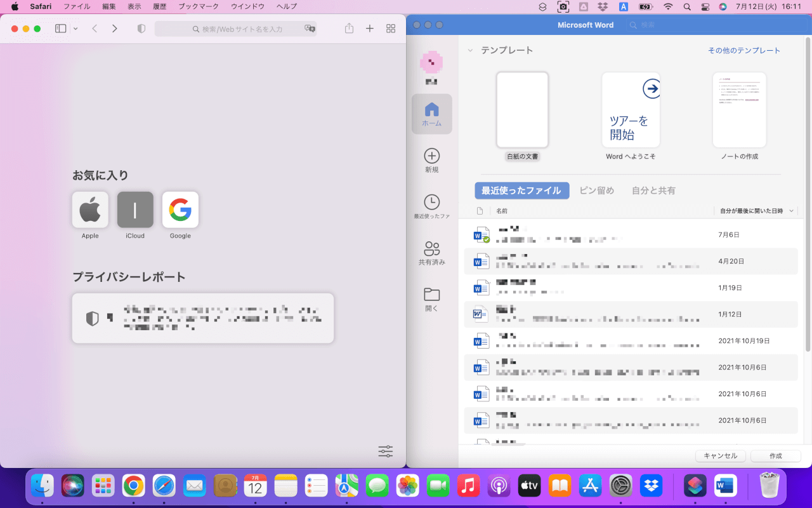Switch to the Pinned tab
Image resolution: width=812 pixels, height=508 pixels.
coord(597,190)
